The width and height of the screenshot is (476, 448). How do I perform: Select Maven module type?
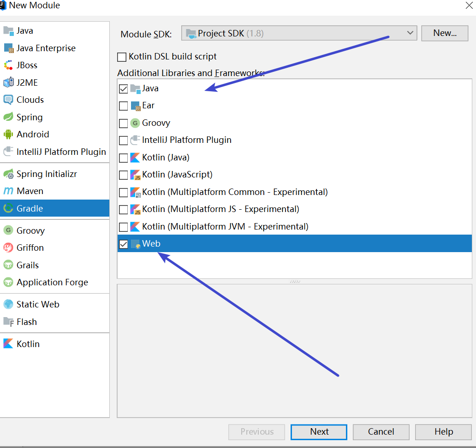54,191
